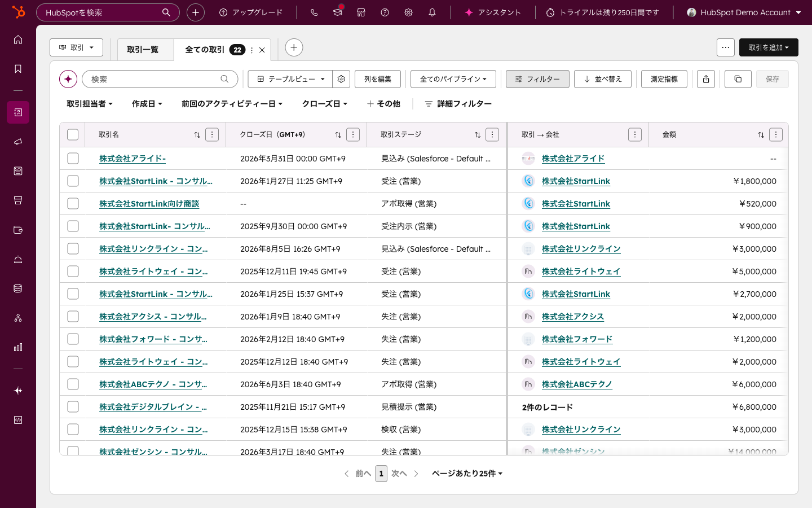The image size is (812, 508).
Task: Select the 全ての取引 tab
Action: pos(205,50)
